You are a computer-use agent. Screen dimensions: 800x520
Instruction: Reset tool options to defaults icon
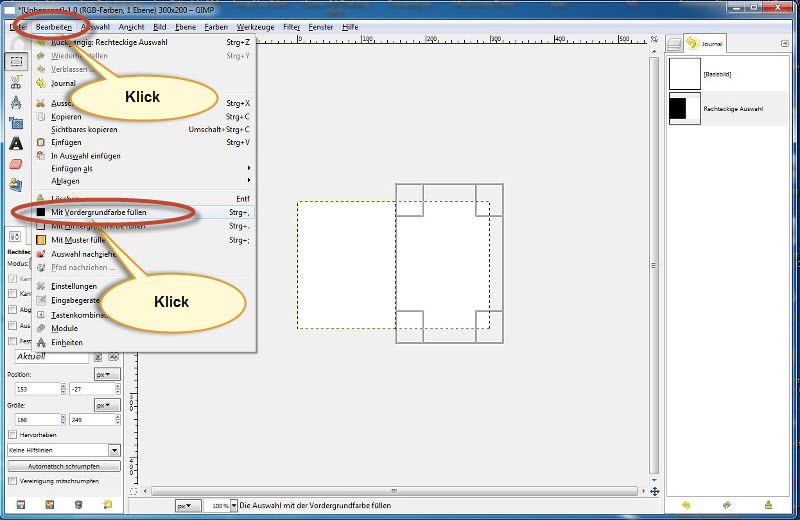coord(108,505)
